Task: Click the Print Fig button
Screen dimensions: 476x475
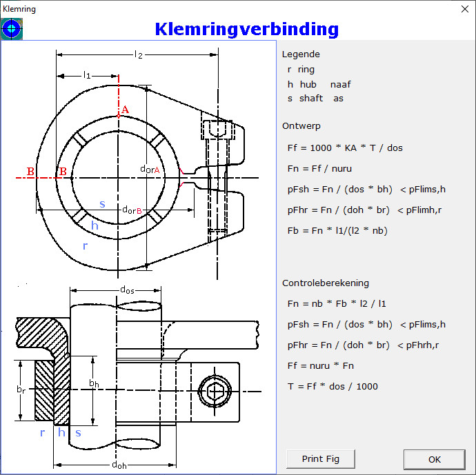Action: pos(321,459)
